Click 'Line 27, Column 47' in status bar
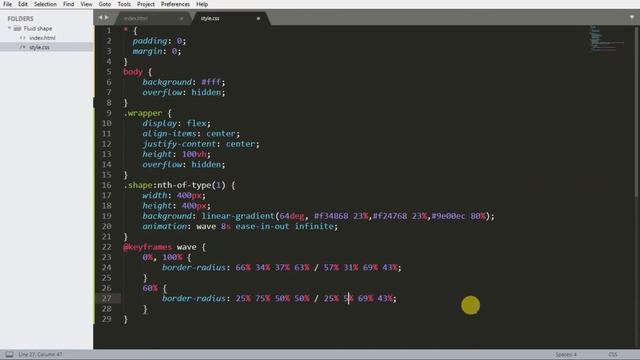640x360 pixels. click(40, 354)
